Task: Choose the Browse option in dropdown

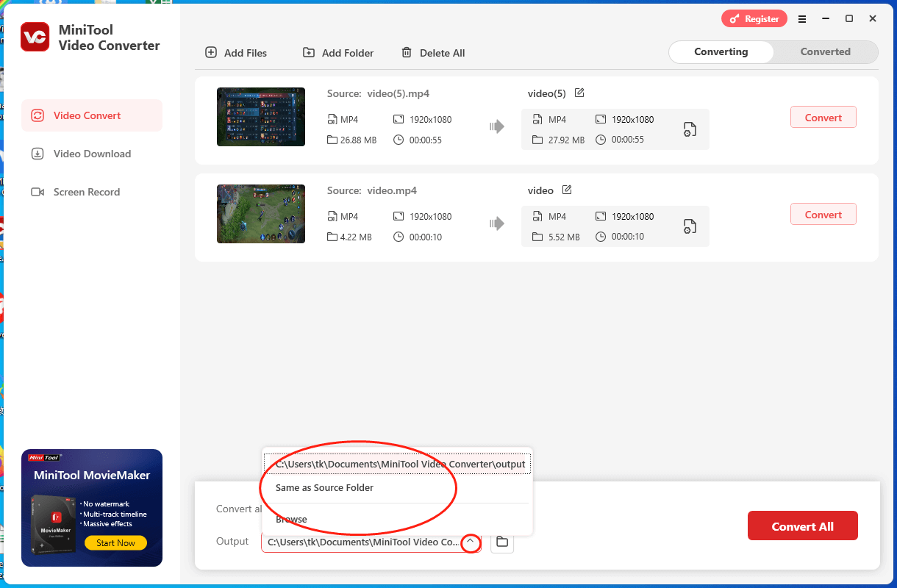Action: [x=398, y=519]
